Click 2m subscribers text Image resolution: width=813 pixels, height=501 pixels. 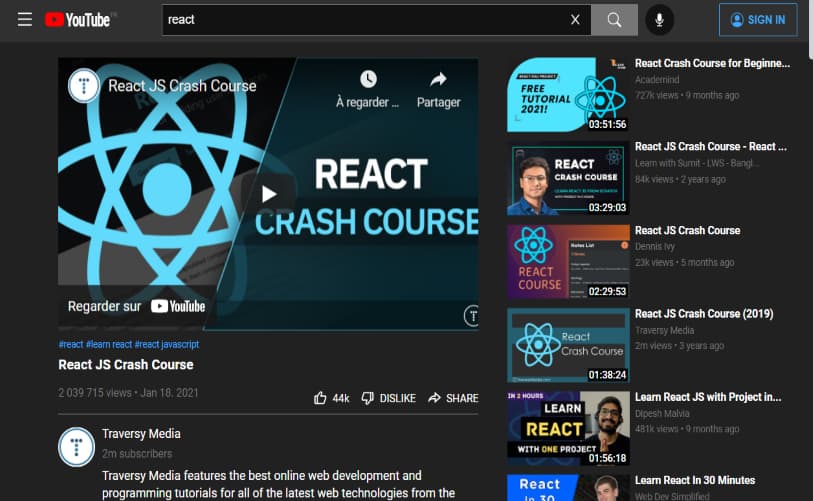coord(137,454)
